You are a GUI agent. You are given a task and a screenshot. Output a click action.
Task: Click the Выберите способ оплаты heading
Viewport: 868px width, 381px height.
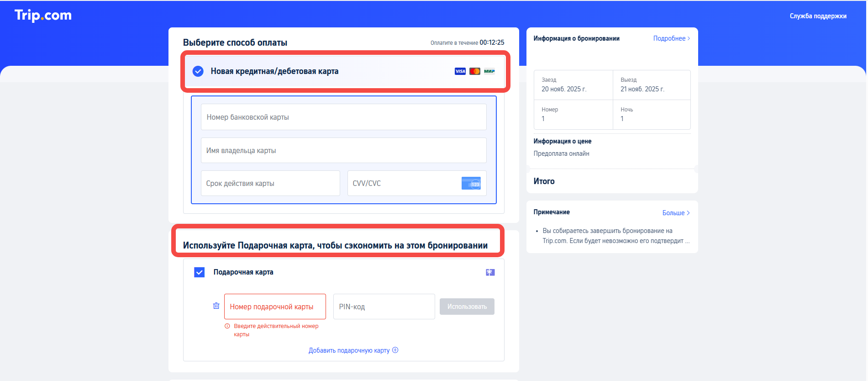pyautogui.click(x=235, y=42)
